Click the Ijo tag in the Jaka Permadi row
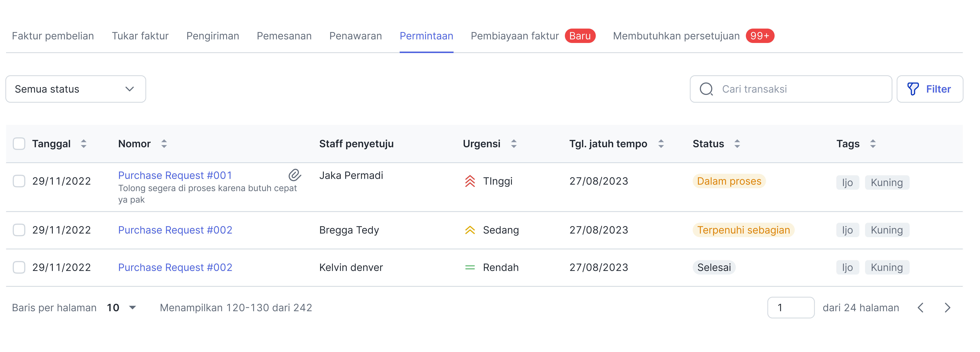Image resolution: width=980 pixels, height=352 pixels. (x=847, y=182)
